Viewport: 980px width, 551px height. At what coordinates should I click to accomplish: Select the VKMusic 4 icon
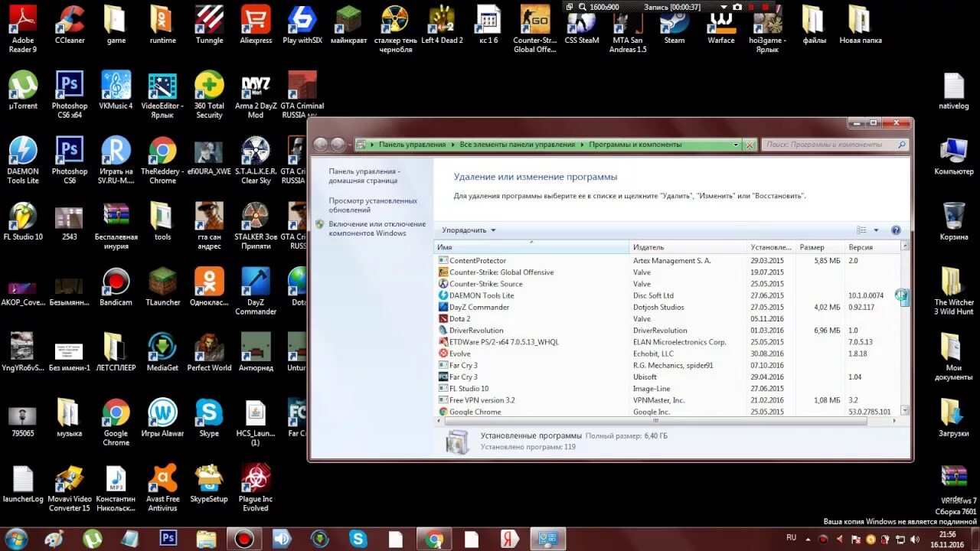click(x=116, y=90)
